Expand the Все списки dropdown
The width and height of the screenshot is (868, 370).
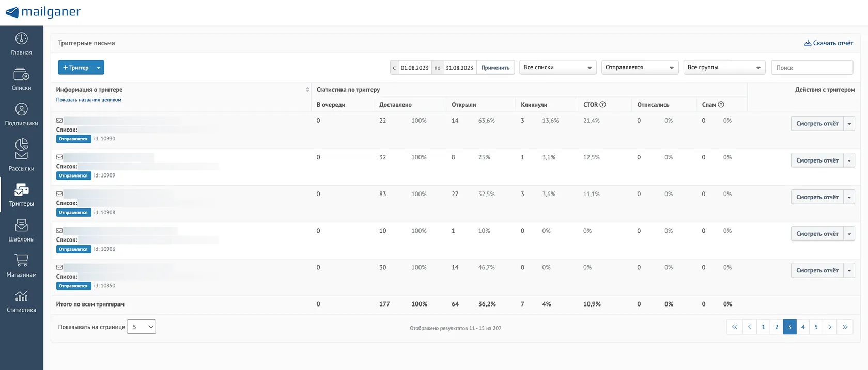coord(558,68)
